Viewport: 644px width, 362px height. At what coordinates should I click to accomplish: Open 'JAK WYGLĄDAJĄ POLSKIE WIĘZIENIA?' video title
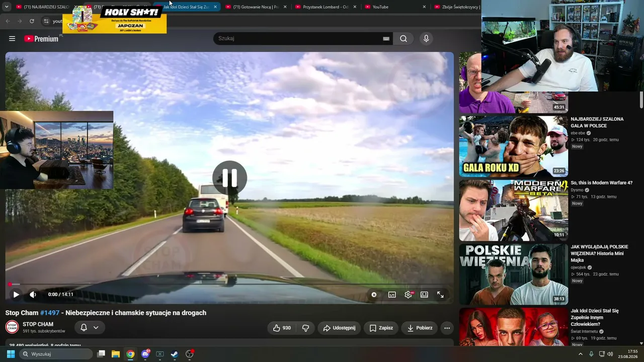pos(599,253)
